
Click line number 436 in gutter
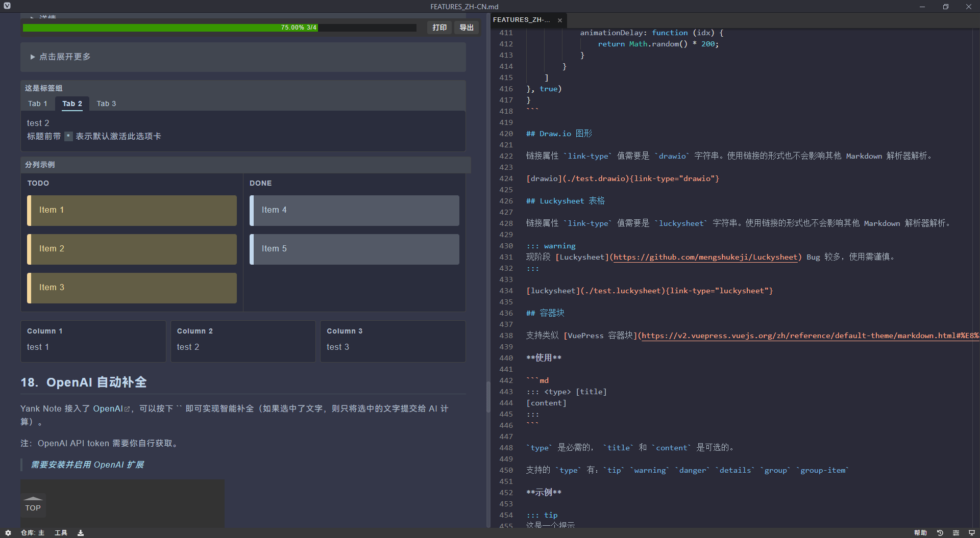[x=506, y=313]
